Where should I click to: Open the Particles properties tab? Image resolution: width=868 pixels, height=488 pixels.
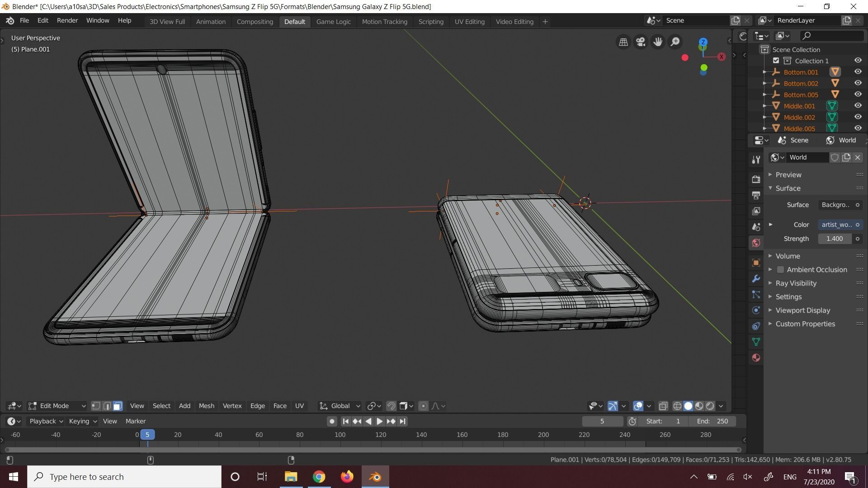pos(756,295)
